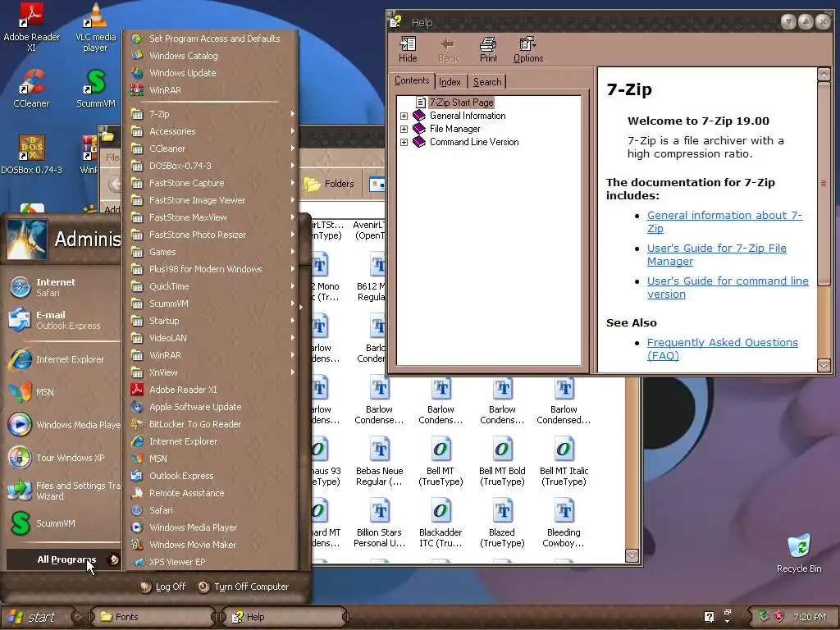The height and width of the screenshot is (630, 840).
Task: Launch Safari from pinned Internet entry
Action: pyautogui.click(x=62, y=287)
